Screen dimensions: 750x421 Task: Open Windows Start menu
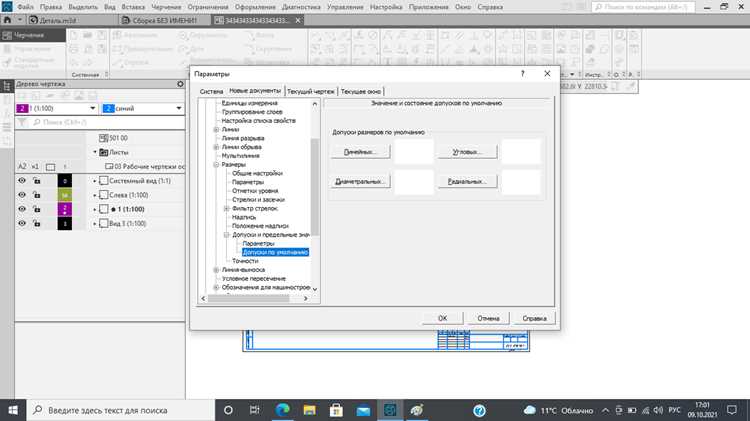pyautogui.click(x=13, y=410)
